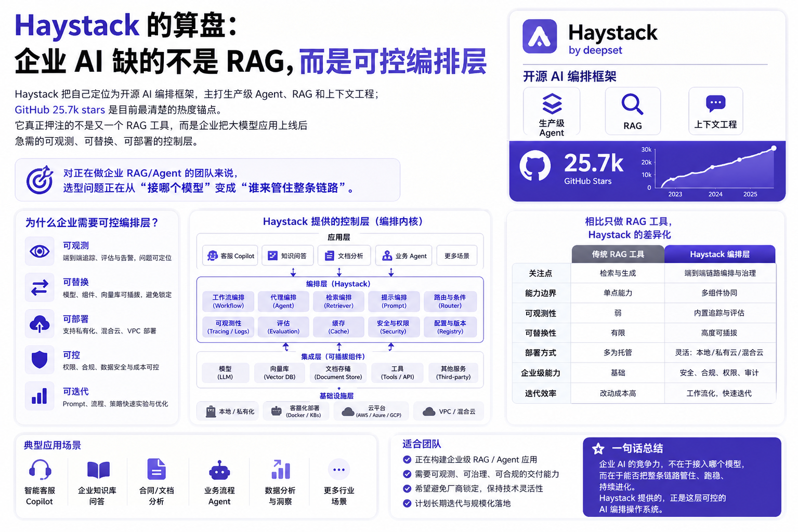Click the 可观测性 (Tracing / Logs) block
This screenshot has width=798, height=532.
click(228, 327)
